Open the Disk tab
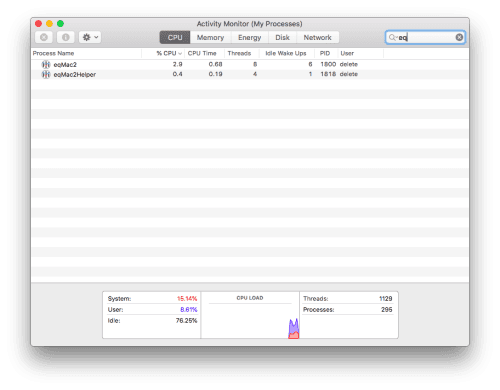Image resolution: width=500 pixels, height=390 pixels. (x=282, y=37)
